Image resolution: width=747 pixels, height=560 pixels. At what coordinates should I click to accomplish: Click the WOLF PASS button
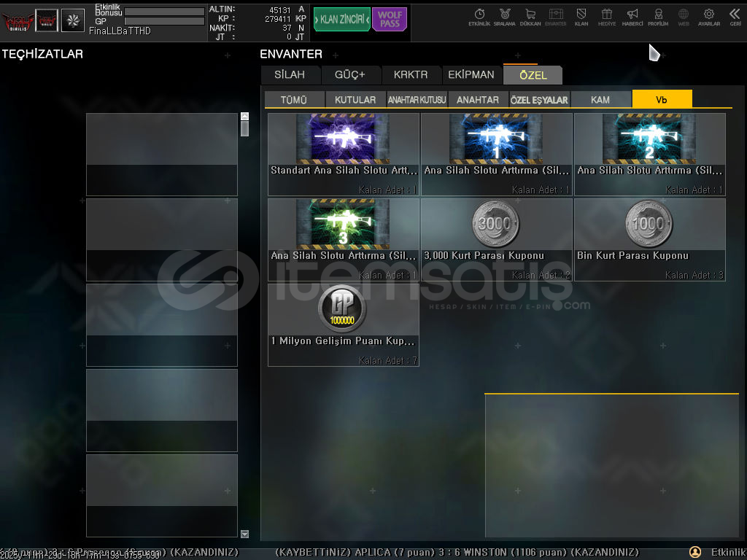coord(390,20)
